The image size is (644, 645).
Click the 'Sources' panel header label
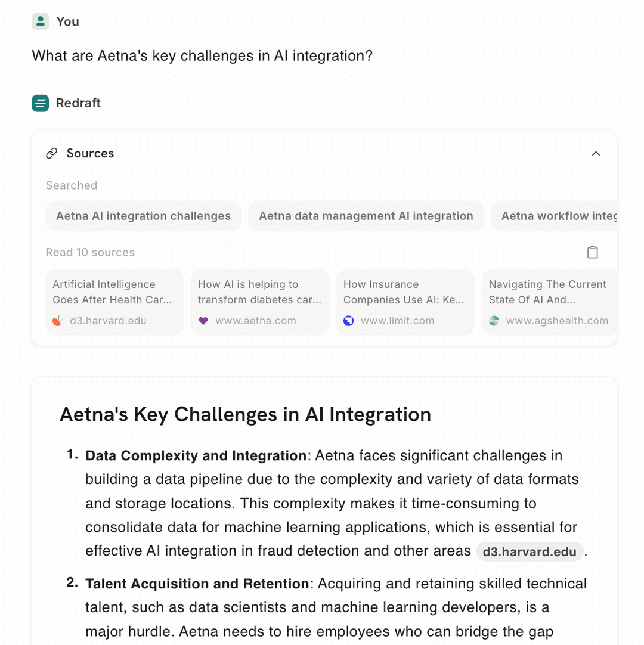90,154
